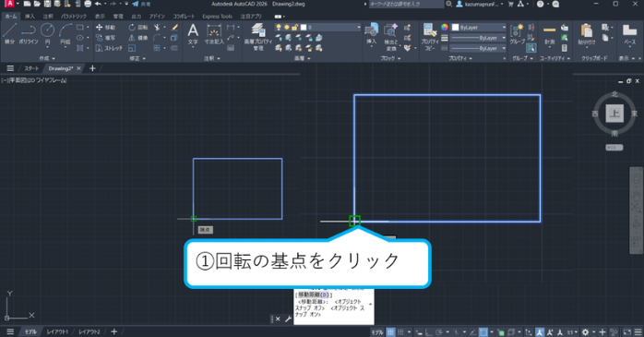Toggle annotation visibility in status bar
This screenshot has width=644, height=337.
click(x=540, y=332)
